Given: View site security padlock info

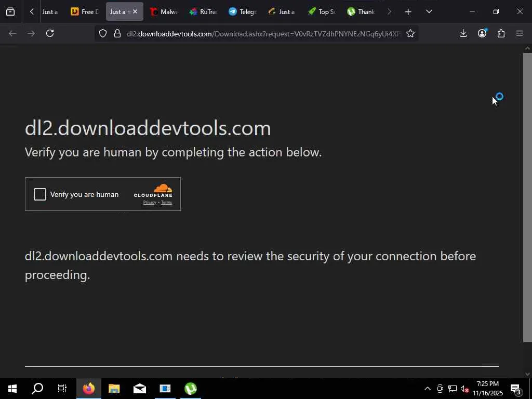Looking at the screenshot, I should (x=117, y=33).
